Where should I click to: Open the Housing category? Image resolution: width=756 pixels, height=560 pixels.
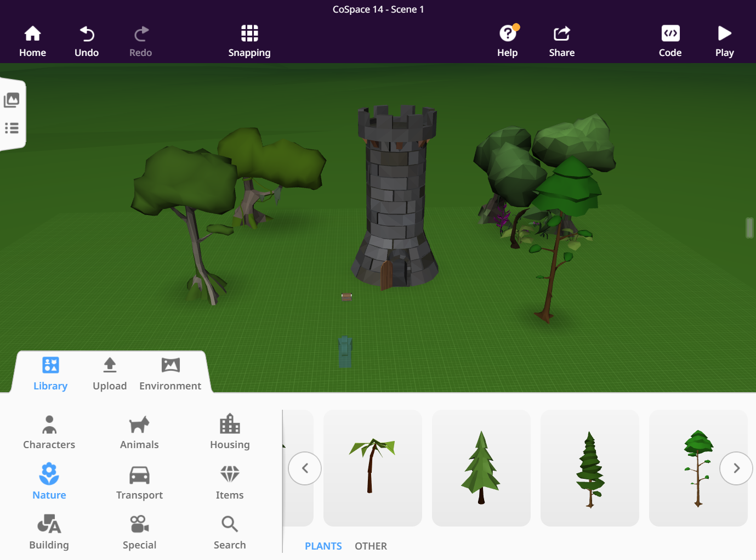(x=230, y=432)
